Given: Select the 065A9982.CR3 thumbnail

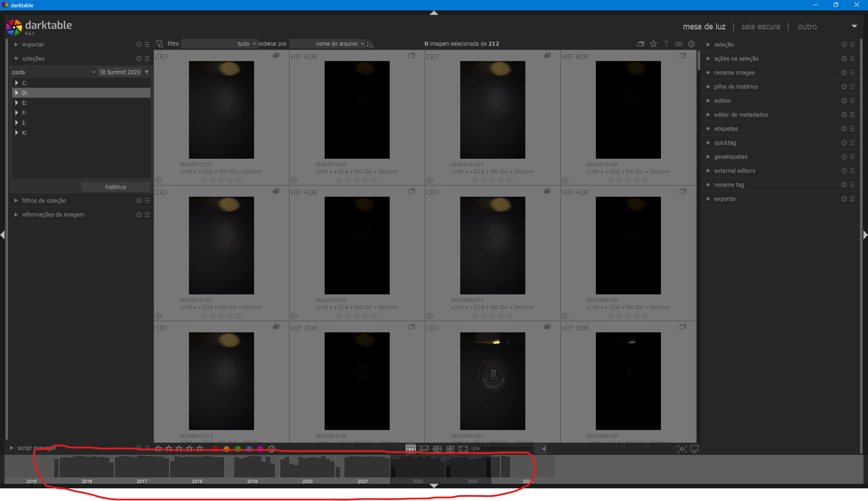Looking at the screenshot, I should [492, 381].
